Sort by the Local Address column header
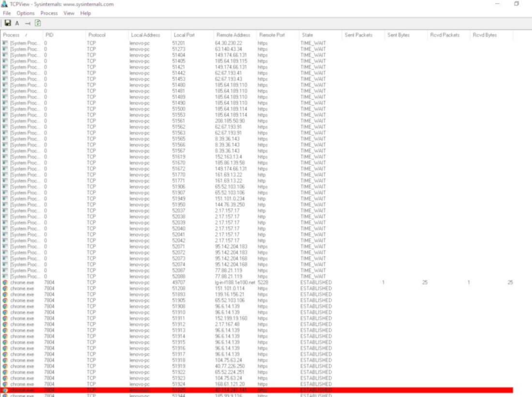 pyautogui.click(x=149, y=35)
